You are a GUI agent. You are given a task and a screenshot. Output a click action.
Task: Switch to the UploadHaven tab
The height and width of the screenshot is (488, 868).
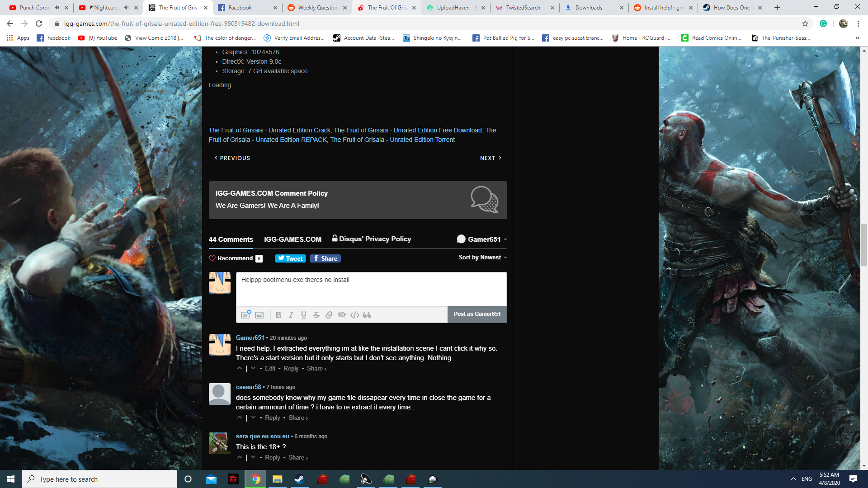pos(456,8)
